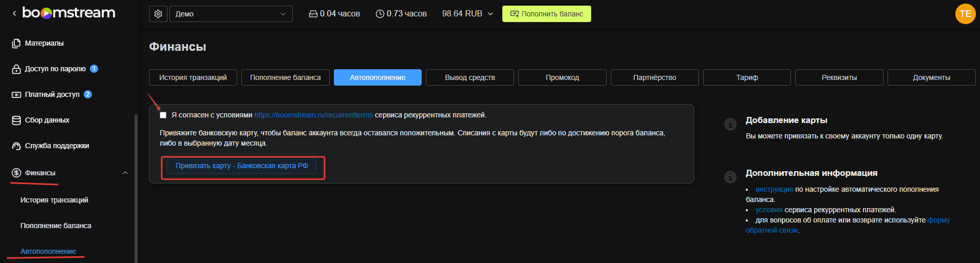Click the Финансы page heading
Image resolution: width=980 pixels, height=263 pixels.
point(178,47)
